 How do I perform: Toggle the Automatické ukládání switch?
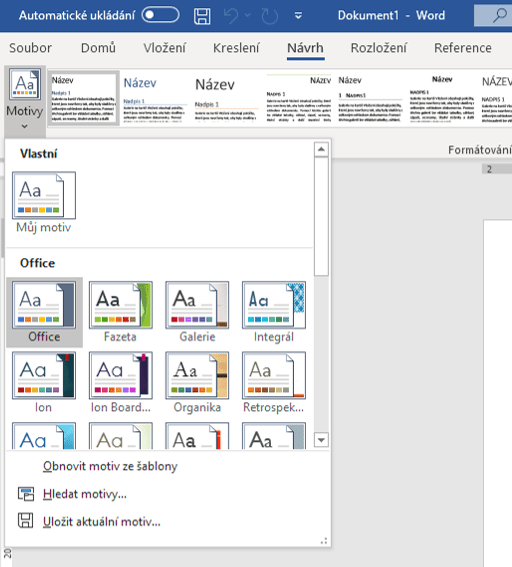click(161, 15)
